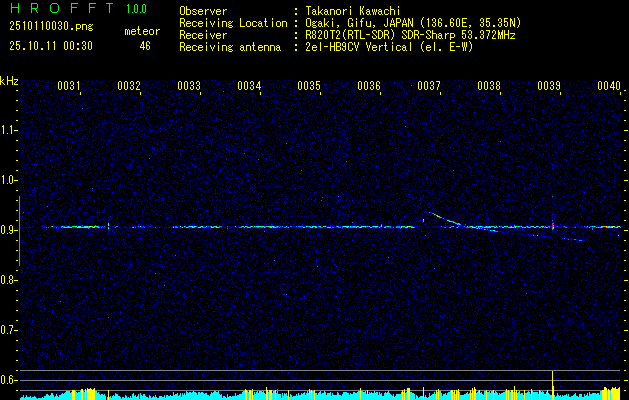
Task: Click the receiver text R820T2(RTL-SDR) SDR-Sharp 53.372MHz
Action: 410,35
